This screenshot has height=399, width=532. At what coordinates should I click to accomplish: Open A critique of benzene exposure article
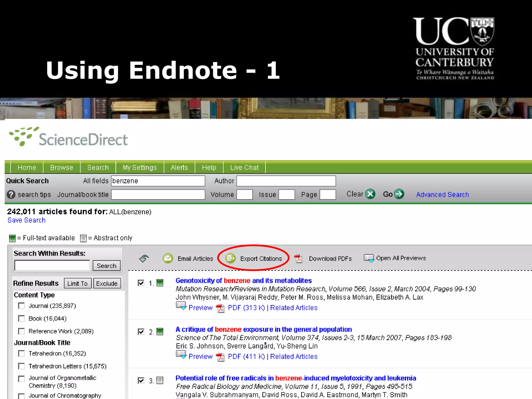tap(264, 329)
